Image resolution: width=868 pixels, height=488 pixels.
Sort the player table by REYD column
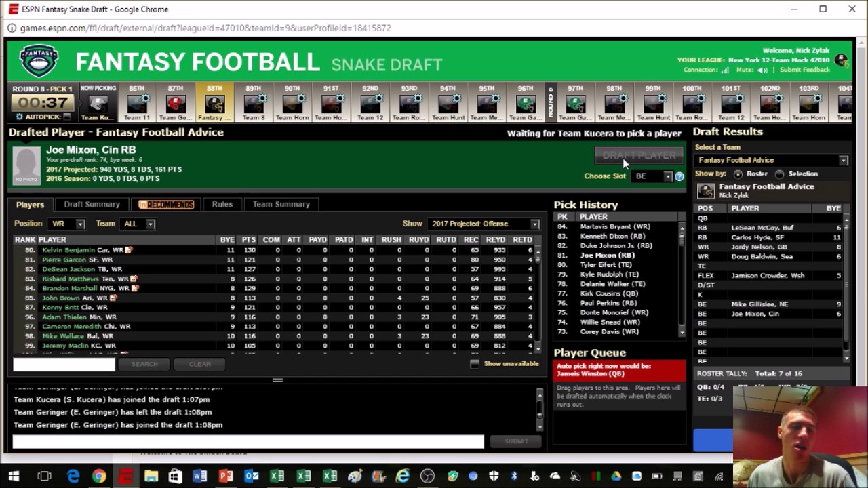[x=495, y=239]
